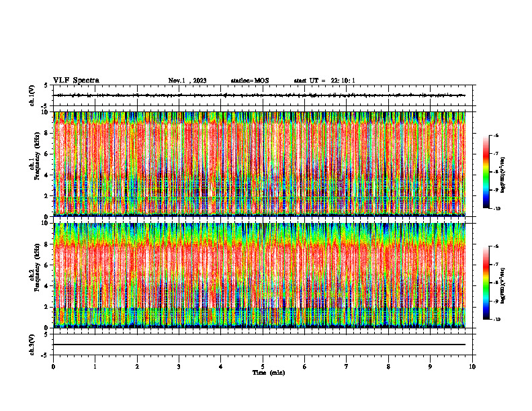Click the ch.1 spectrogram panel

tap(259, 164)
